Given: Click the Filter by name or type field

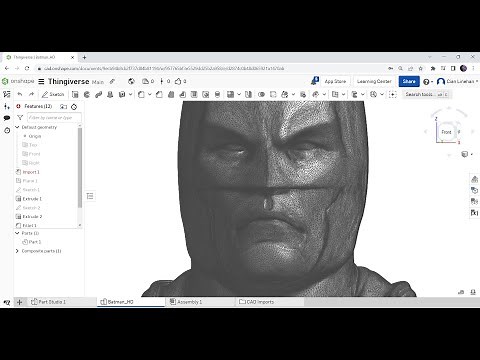Looking at the screenshot, I should point(54,118).
